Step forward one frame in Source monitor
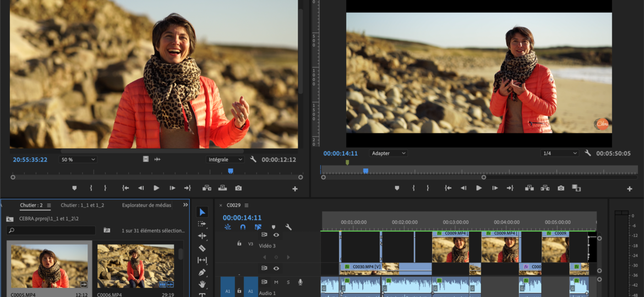 coord(172,188)
